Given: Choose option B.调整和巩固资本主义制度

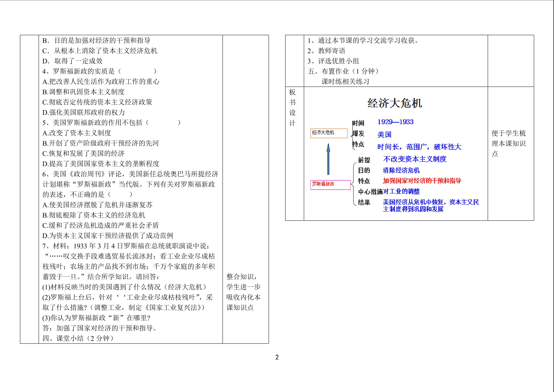Looking at the screenshot, I should pyautogui.click(x=83, y=92).
